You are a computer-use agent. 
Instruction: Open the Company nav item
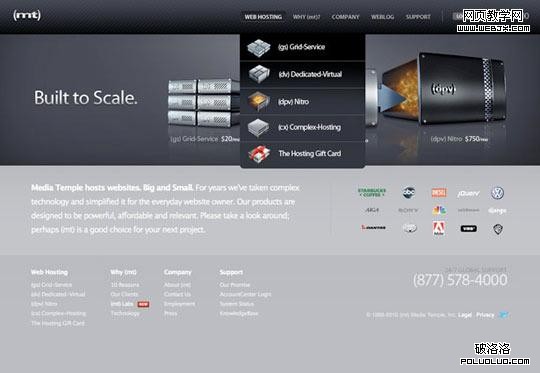(345, 17)
